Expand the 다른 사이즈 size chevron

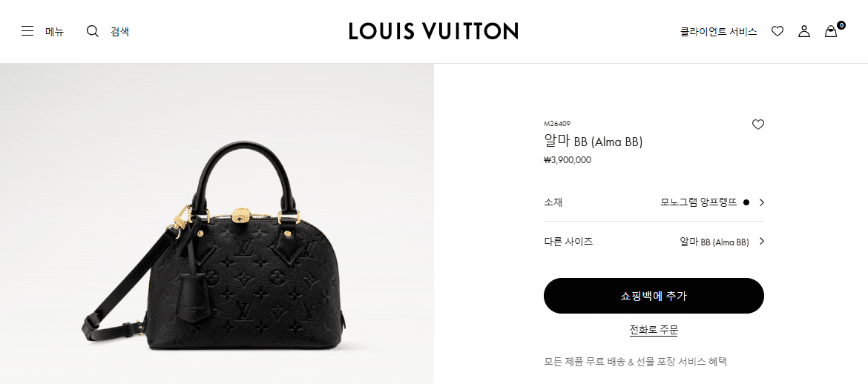coord(762,241)
